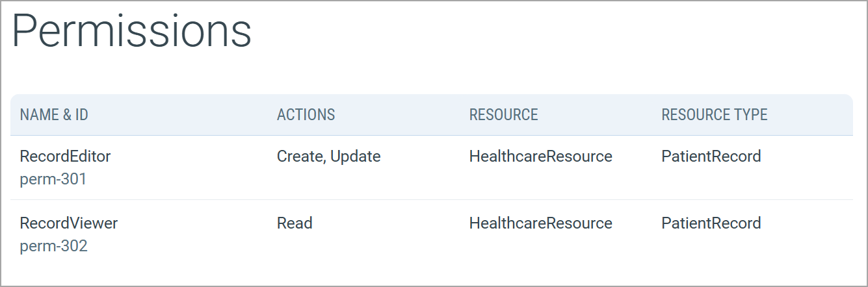Open the RecordViewer permission
The width and height of the screenshot is (868, 287).
point(68,223)
